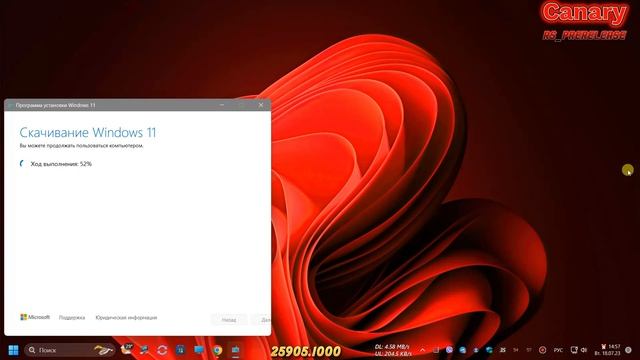Open the red circular sync arrows taskbar app
The height and width of the screenshot is (360, 640).
point(162,350)
